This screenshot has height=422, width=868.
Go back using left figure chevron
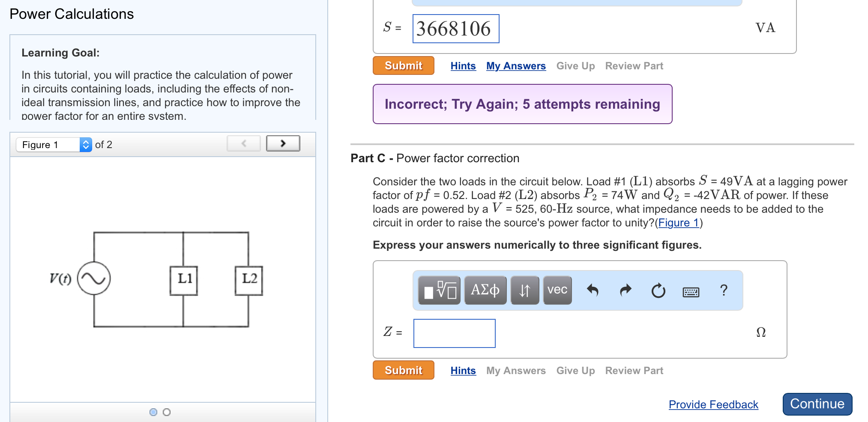(x=243, y=143)
